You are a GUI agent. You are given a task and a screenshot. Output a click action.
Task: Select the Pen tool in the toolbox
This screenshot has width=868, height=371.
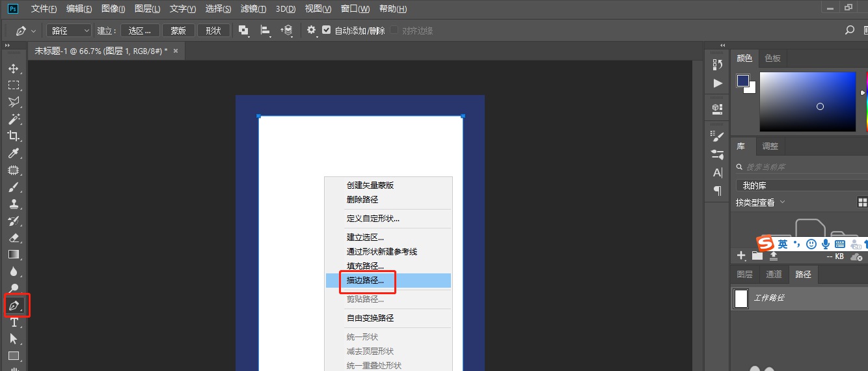click(x=14, y=305)
